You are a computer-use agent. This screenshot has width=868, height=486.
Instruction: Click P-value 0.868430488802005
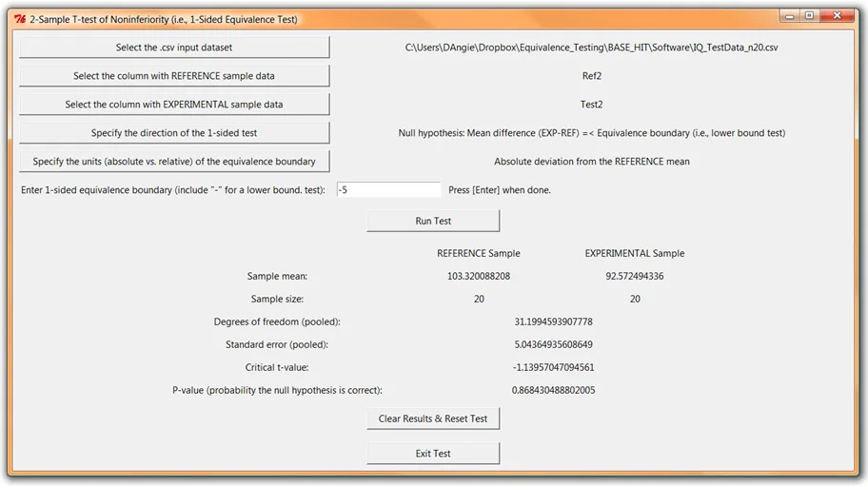click(554, 390)
